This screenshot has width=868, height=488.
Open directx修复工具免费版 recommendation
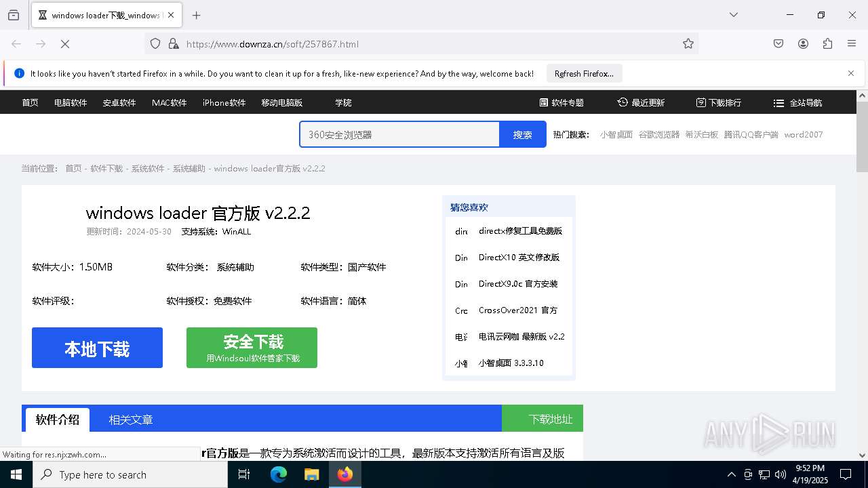[520, 231]
